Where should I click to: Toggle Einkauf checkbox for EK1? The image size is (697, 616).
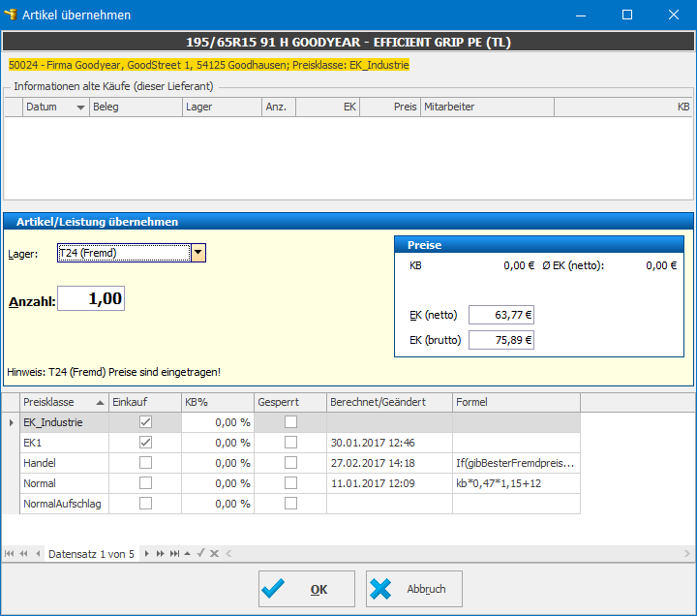pyautogui.click(x=145, y=442)
